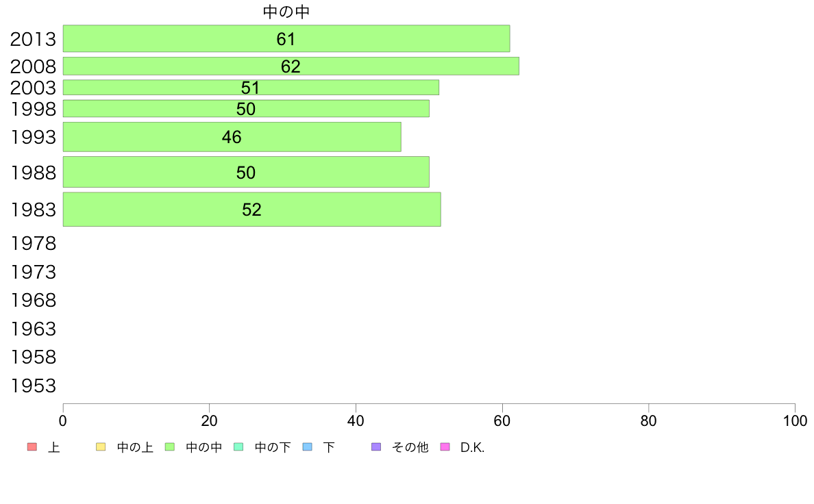Select the 1988 bar showing 50
Image resolution: width=814 pixels, height=504 pixels.
246,172
